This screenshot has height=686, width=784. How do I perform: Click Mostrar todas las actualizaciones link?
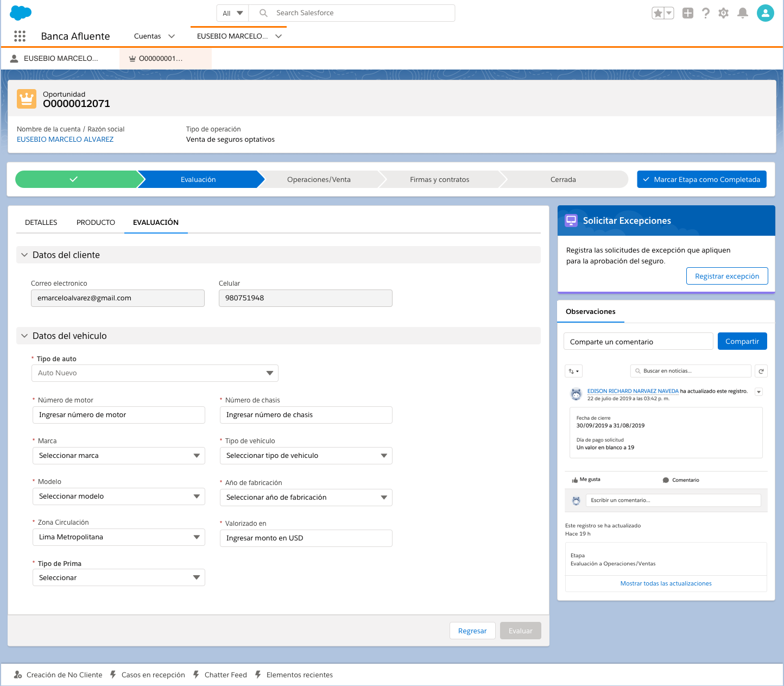tap(666, 583)
